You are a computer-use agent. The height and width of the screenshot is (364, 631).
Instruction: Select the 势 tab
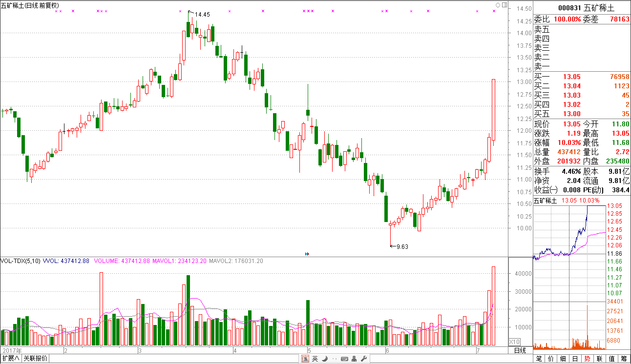click(x=588, y=359)
